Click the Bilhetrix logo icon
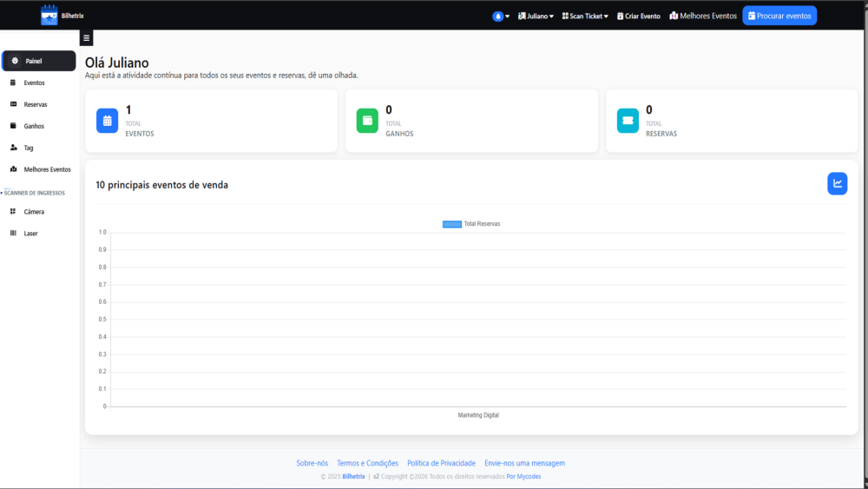The image size is (868, 489). [49, 15]
